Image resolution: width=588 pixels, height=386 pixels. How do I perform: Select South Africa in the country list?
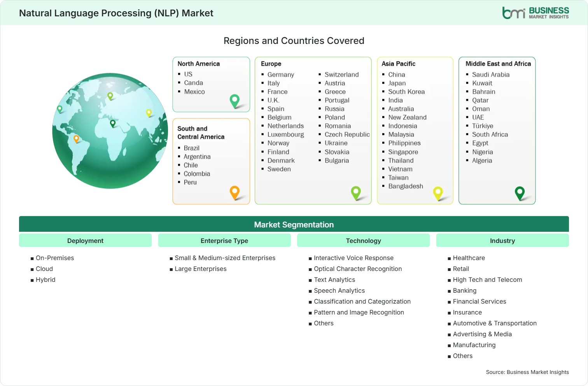[490, 134]
